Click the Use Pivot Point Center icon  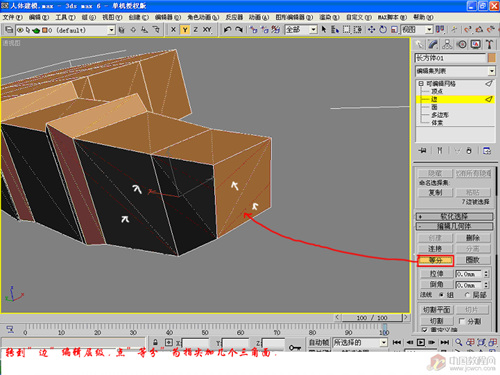click(440, 30)
